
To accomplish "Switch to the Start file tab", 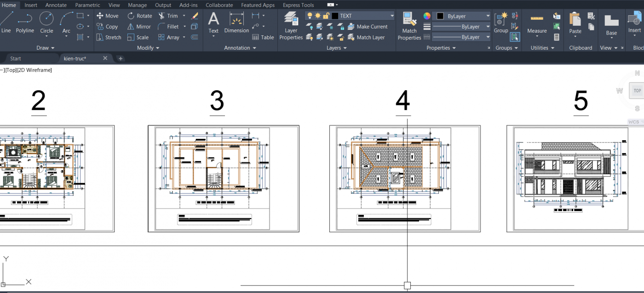I will coord(16,58).
